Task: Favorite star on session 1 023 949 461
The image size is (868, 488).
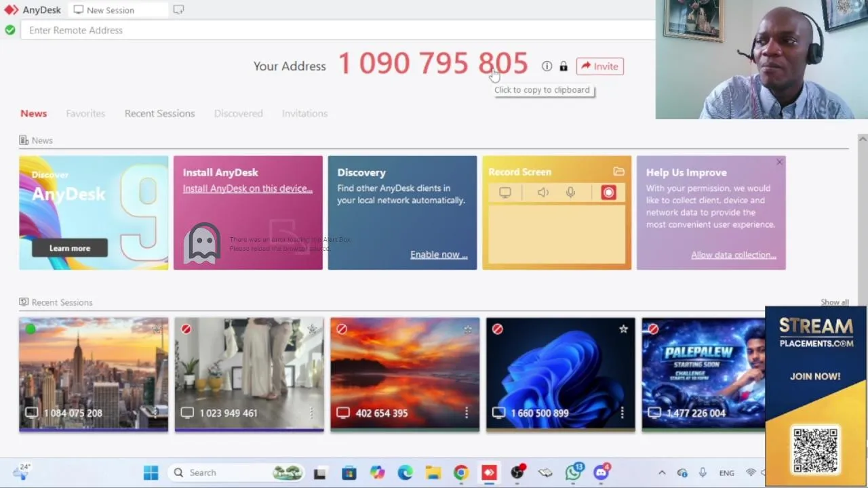Action: point(312,329)
